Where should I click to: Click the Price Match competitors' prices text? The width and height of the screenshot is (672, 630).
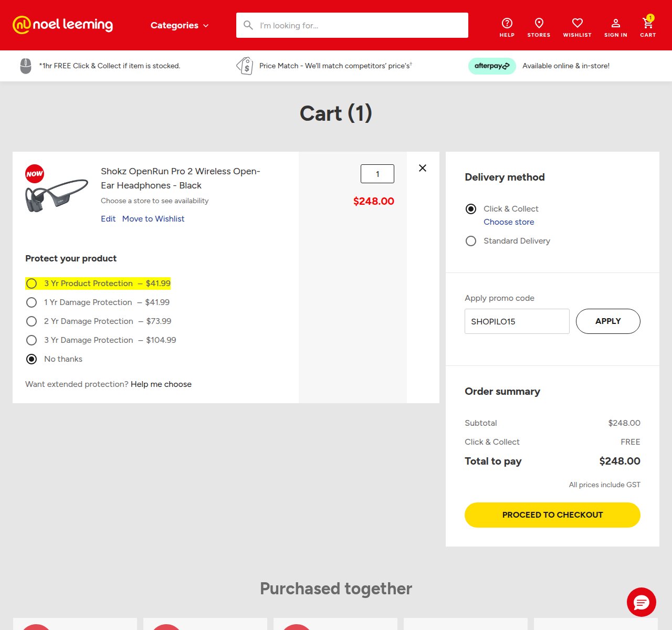[x=336, y=66]
